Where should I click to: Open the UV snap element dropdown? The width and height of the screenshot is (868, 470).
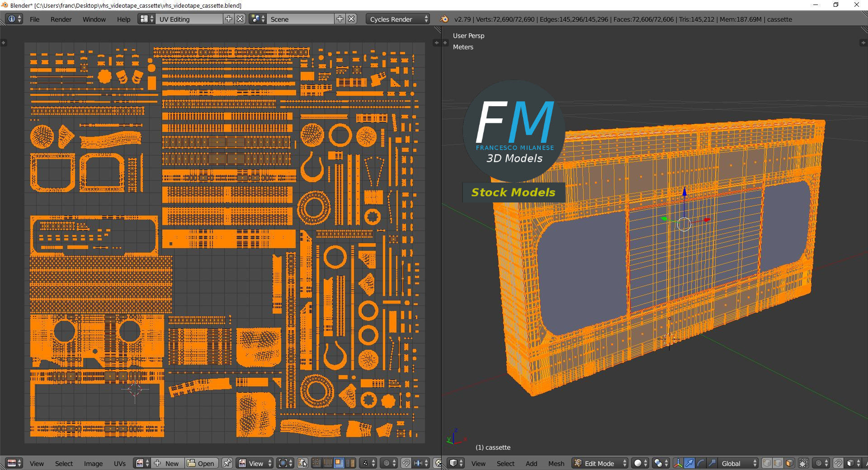420,463
